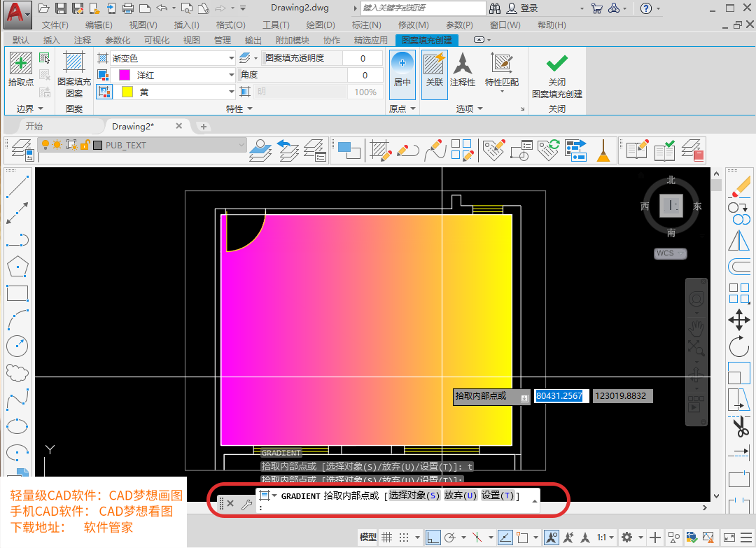
Task: Toggle the 注释性 annotative option
Action: click(x=463, y=70)
